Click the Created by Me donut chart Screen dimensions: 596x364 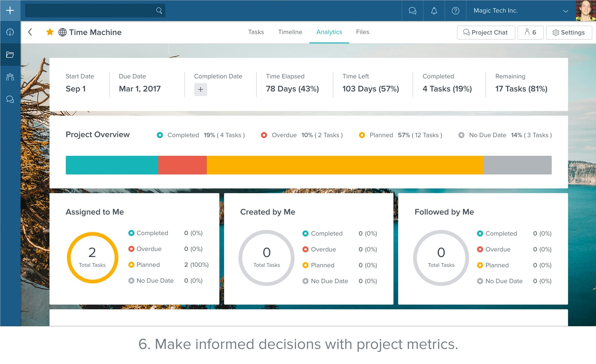(267, 258)
